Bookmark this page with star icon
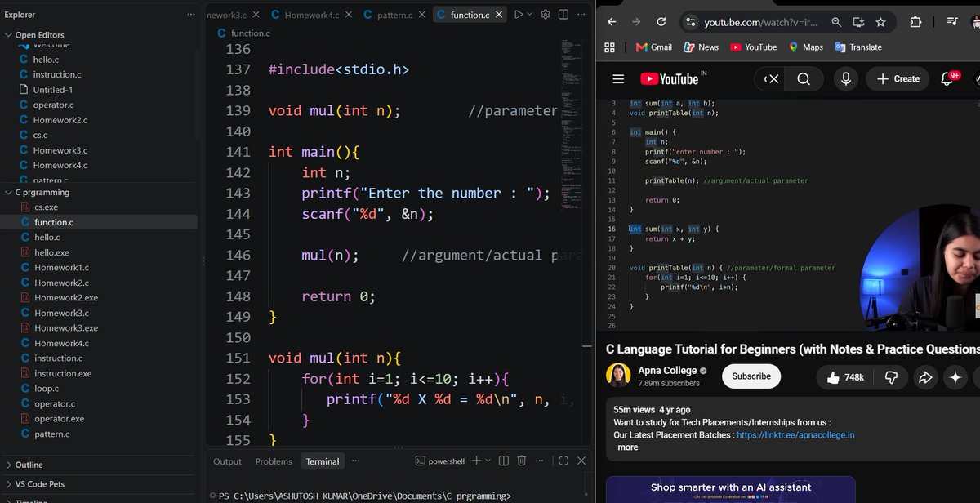 coord(880,22)
